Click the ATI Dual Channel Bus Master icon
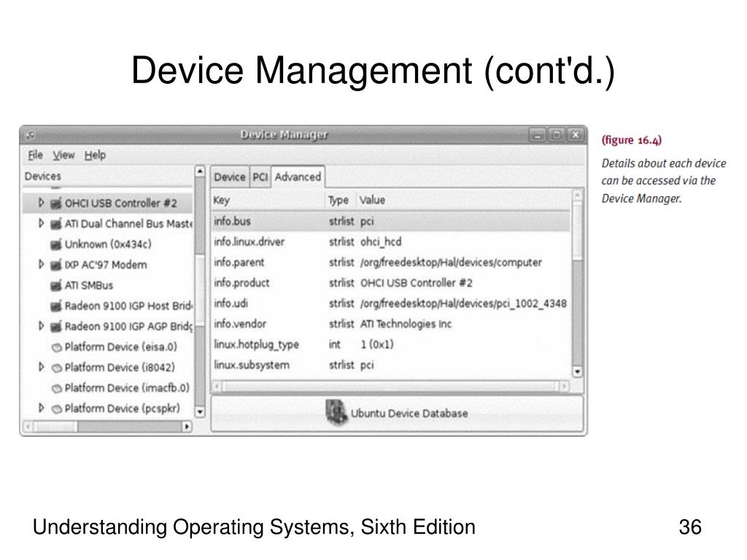Screen dimensions: 747x560 (x=56, y=224)
